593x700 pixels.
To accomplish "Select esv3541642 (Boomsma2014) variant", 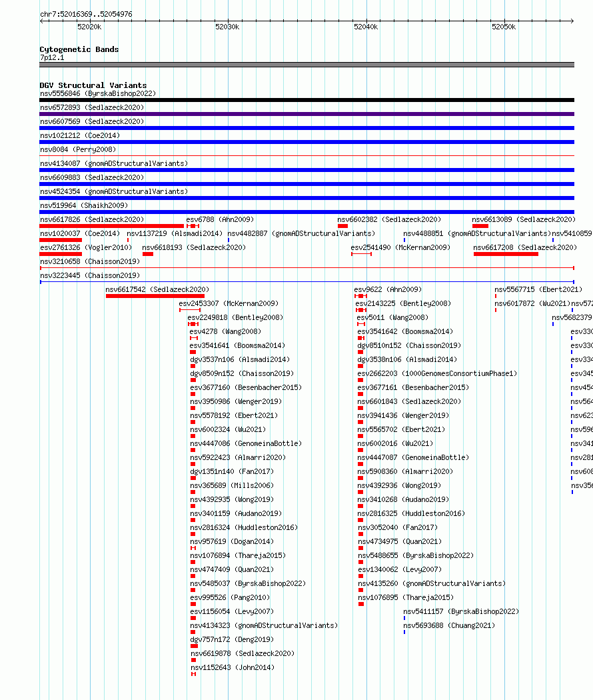I will (x=405, y=331).
